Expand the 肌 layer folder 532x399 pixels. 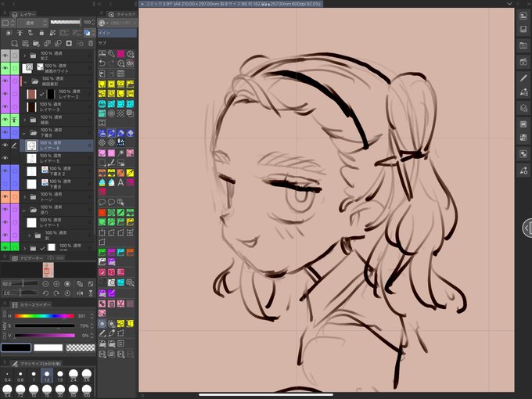(x=29, y=235)
